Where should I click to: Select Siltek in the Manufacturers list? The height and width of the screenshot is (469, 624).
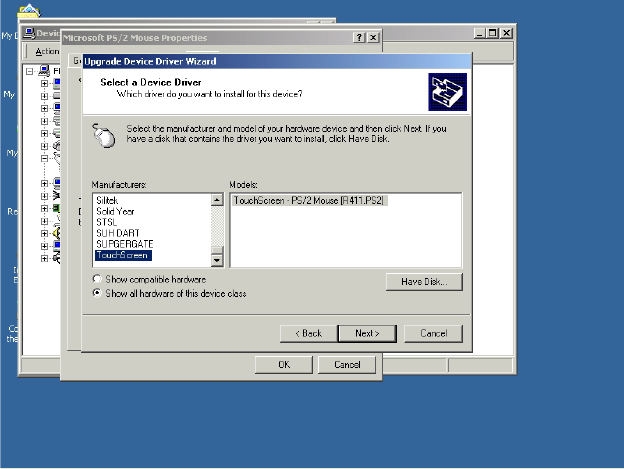pyautogui.click(x=107, y=200)
